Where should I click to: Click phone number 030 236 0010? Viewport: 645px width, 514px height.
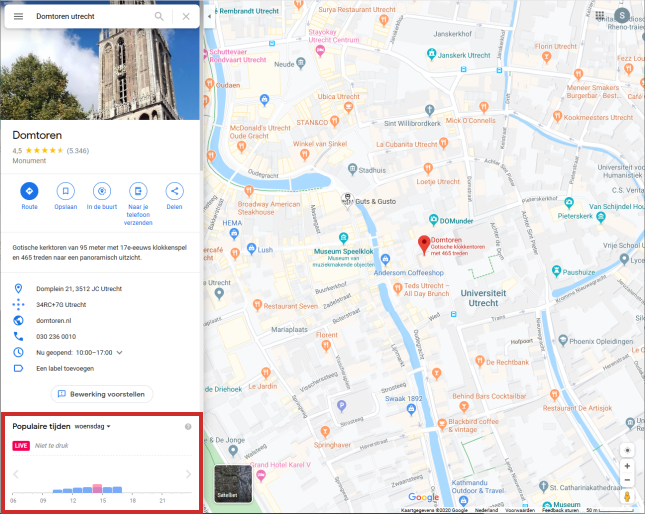(x=56, y=336)
